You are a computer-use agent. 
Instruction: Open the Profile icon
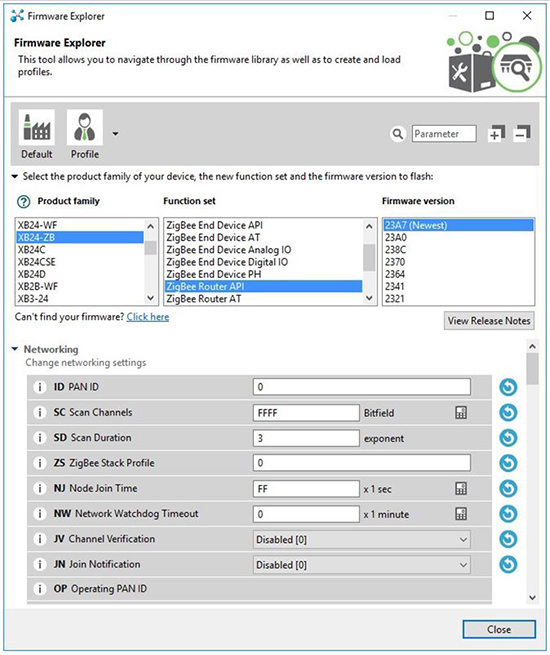(x=85, y=127)
